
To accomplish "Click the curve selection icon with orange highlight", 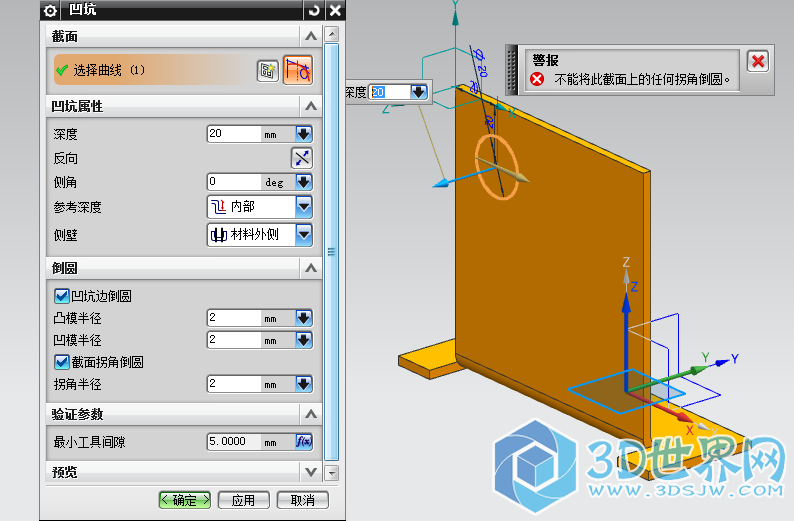I will (298, 70).
